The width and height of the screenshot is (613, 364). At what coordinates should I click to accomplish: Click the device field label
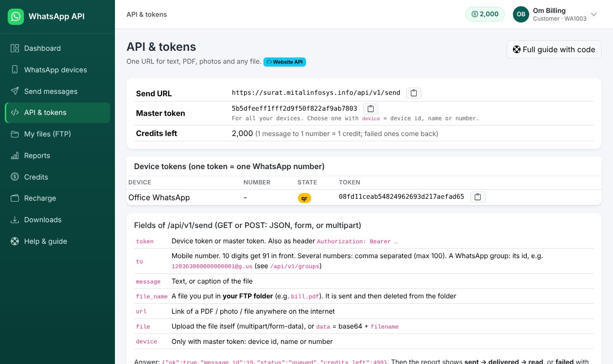tap(147, 342)
